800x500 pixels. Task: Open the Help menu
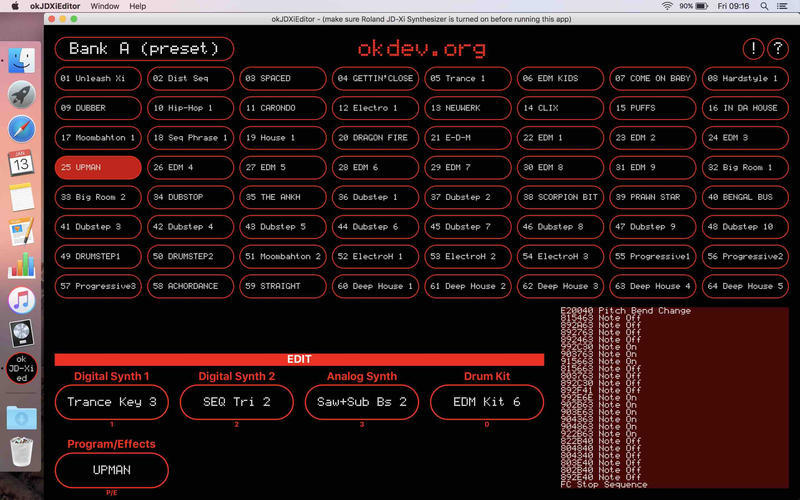click(x=137, y=6)
